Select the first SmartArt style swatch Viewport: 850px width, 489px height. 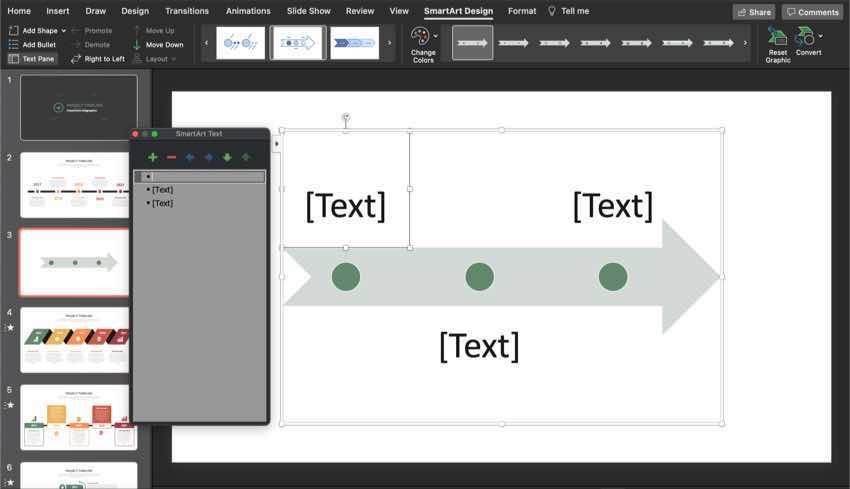pos(472,43)
